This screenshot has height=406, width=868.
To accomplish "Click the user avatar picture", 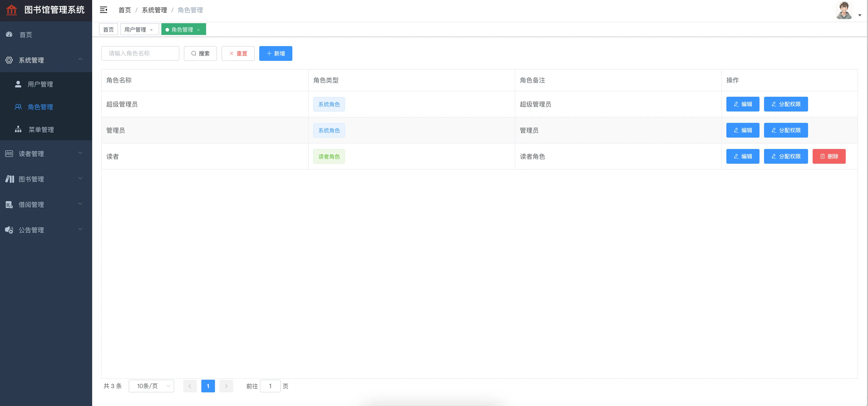I will coord(844,10).
